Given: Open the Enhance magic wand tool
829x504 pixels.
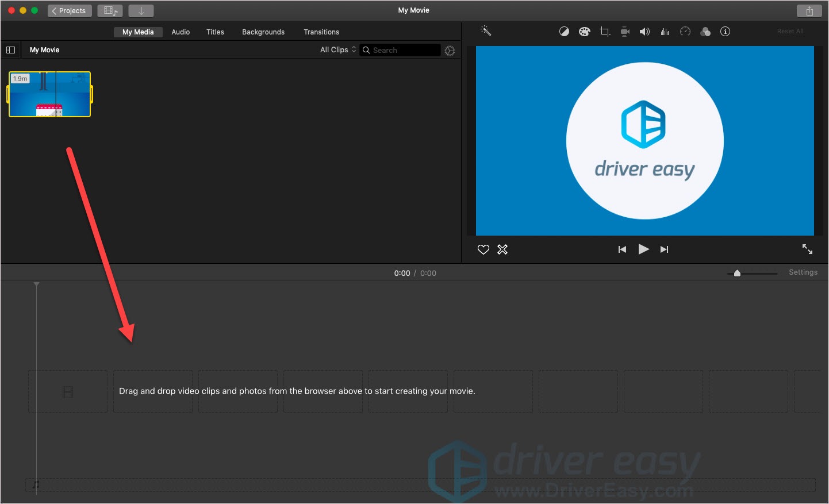Looking at the screenshot, I should point(486,31).
